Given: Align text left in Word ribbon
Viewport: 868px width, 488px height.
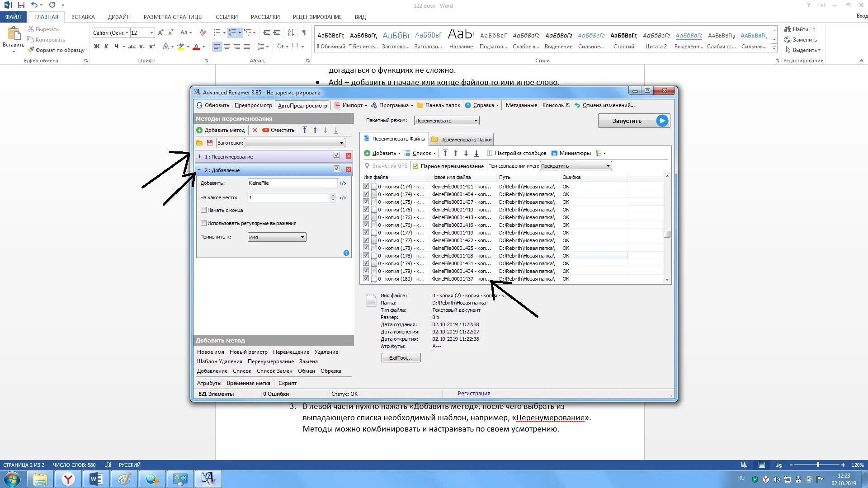Looking at the screenshot, I should [217, 47].
